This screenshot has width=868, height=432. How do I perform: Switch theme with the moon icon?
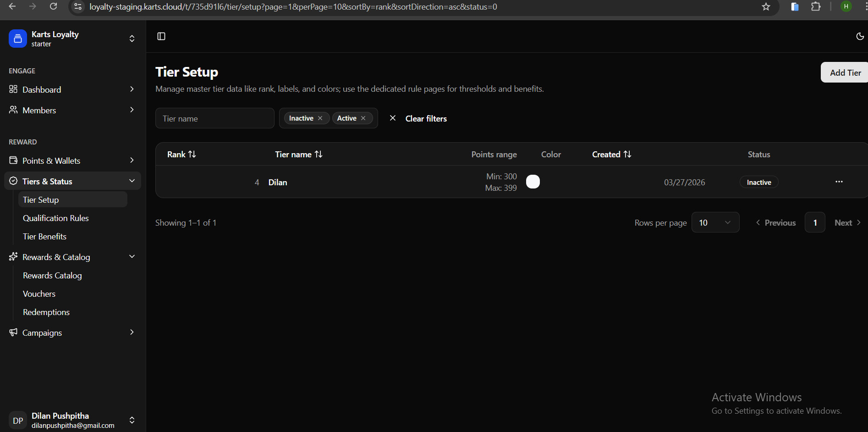860,36
